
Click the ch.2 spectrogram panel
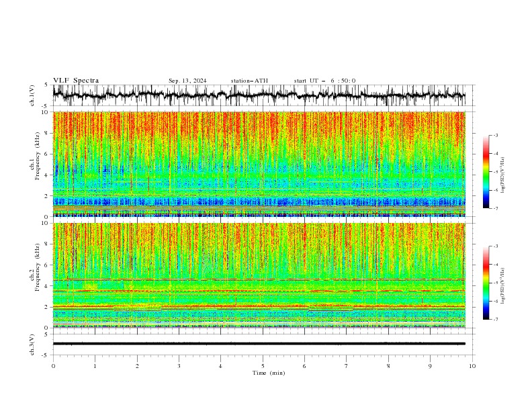coord(259,275)
